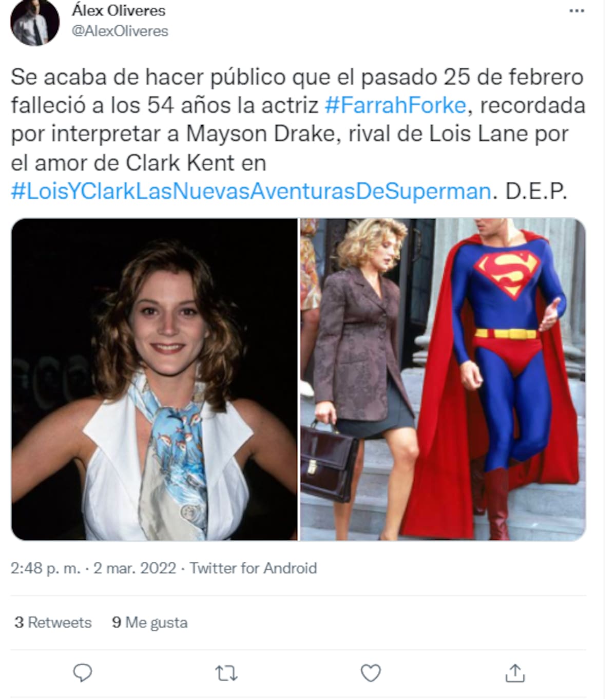The height and width of the screenshot is (699, 616).
Task: Open the #FarrahForke hashtag
Action: pos(395,105)
